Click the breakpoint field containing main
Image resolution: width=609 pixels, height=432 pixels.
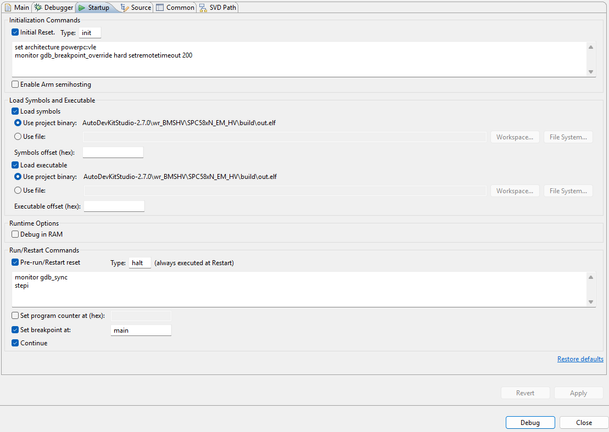click(x=141, y=330)
